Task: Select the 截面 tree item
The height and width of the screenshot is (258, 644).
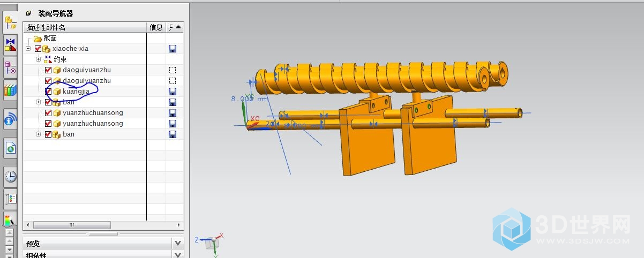Action: [50, 39]
